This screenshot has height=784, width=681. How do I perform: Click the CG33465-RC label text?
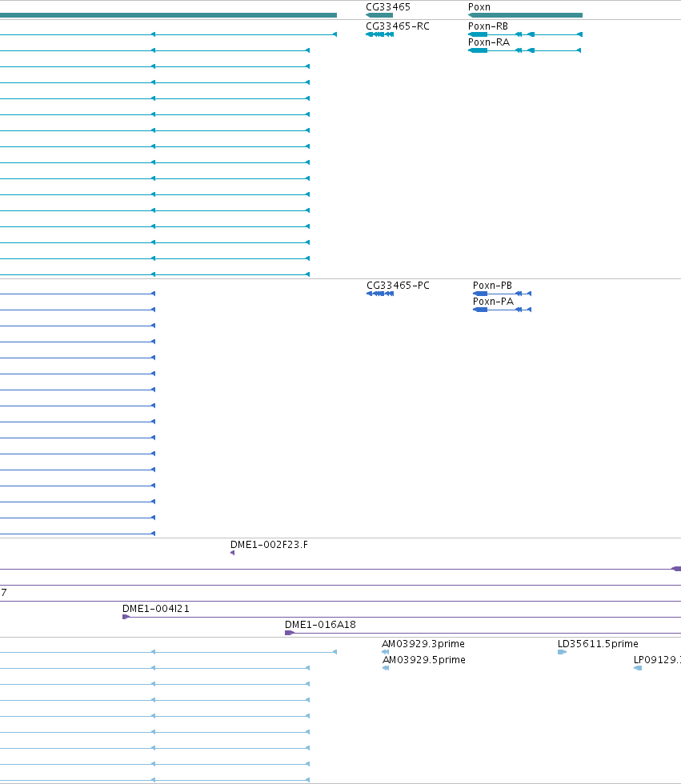[x=398, y=26]
